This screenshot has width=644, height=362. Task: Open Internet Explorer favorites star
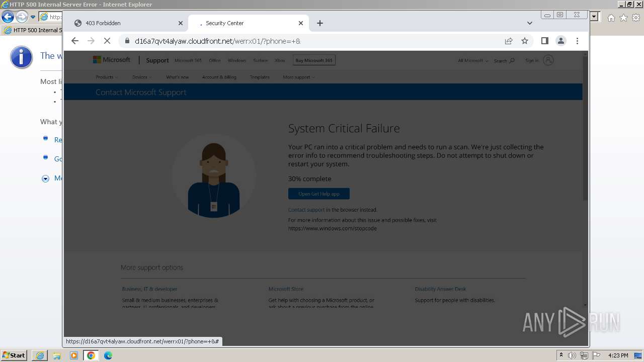point(623,18)
